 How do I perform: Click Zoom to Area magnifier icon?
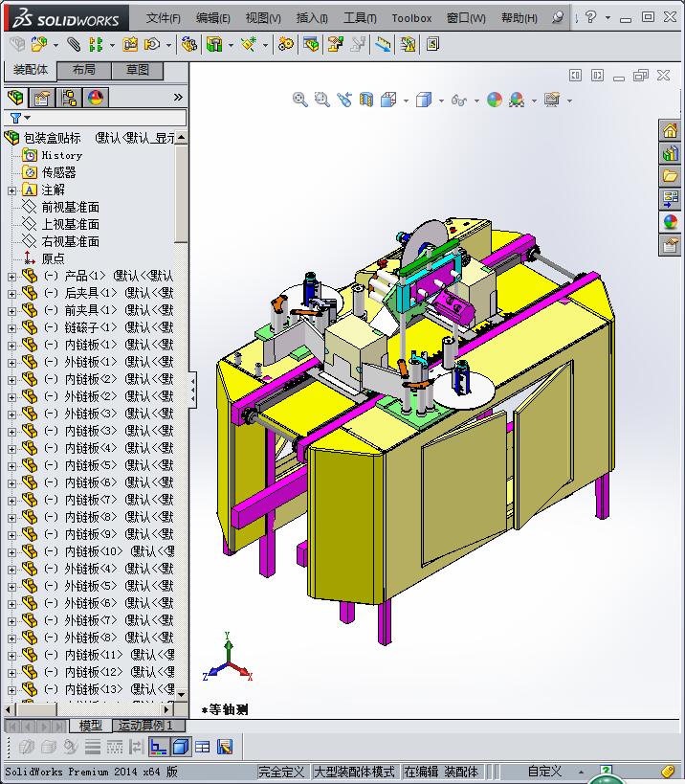coord(321,100)
